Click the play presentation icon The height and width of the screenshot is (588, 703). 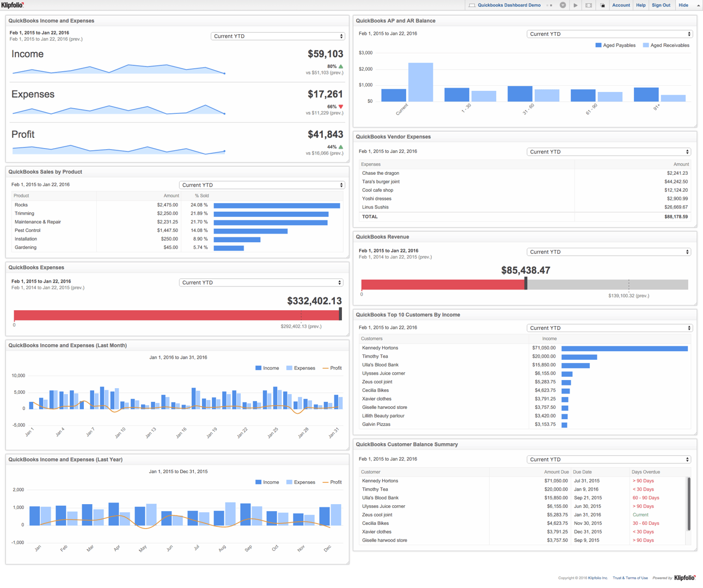pyautogui.click(x=576, y=5)
